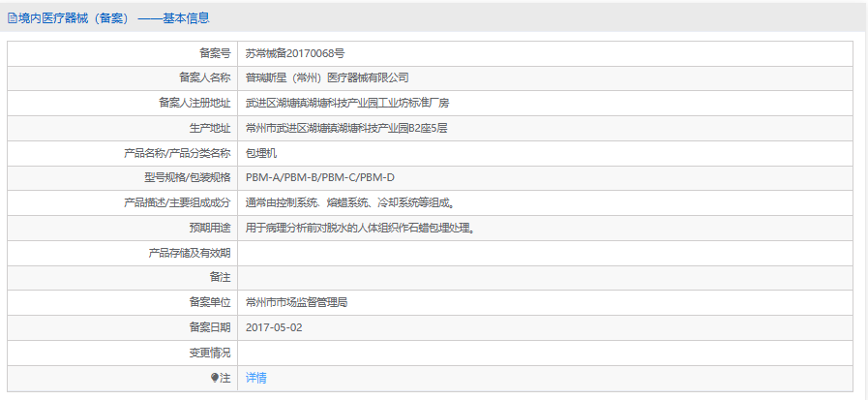
Task: Open the 详情 details link
Action: (x=255, y=378)
